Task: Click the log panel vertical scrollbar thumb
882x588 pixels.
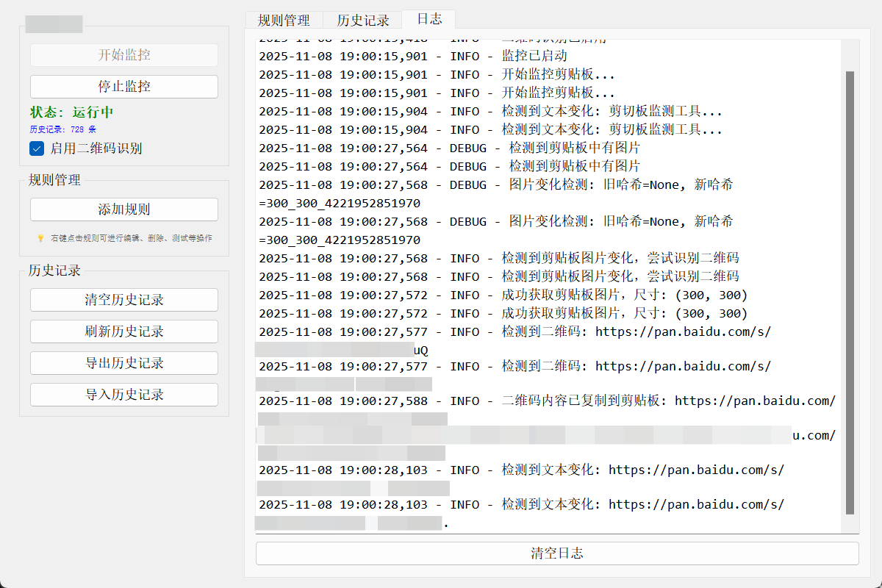Action: 850,293
